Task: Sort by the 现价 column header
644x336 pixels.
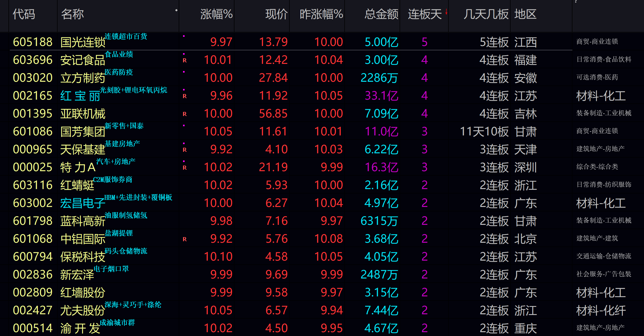Action: tap(276, 14)
